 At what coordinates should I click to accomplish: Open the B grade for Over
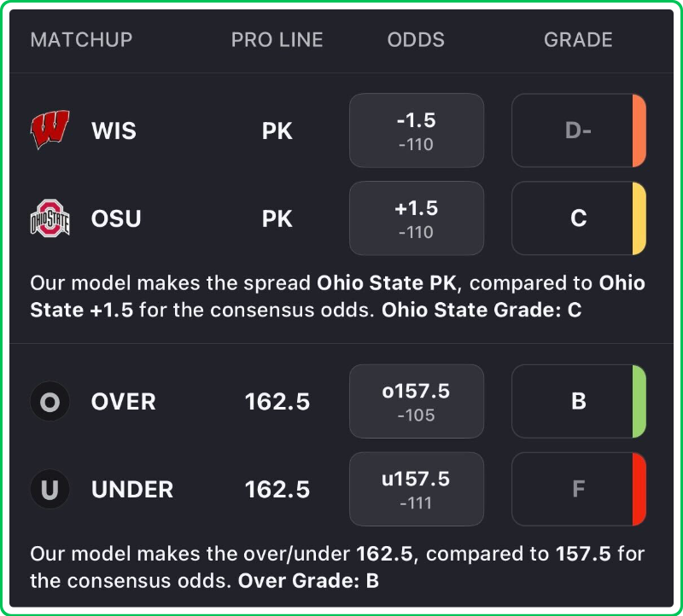(x=578, y=401)
